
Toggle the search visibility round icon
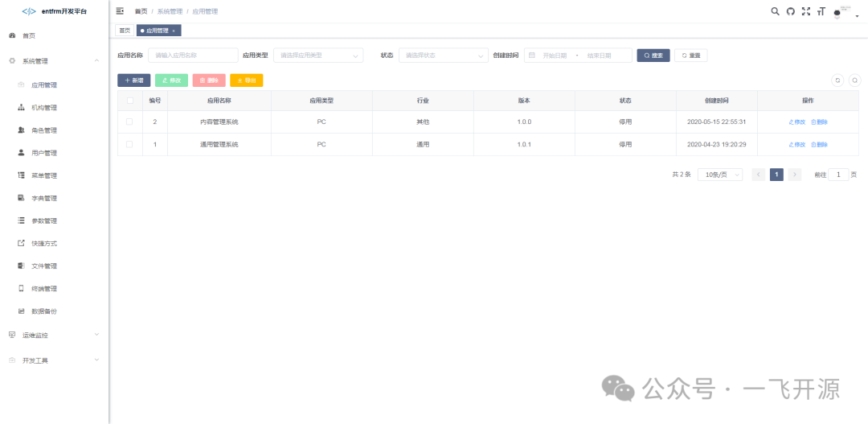(854, 80)
